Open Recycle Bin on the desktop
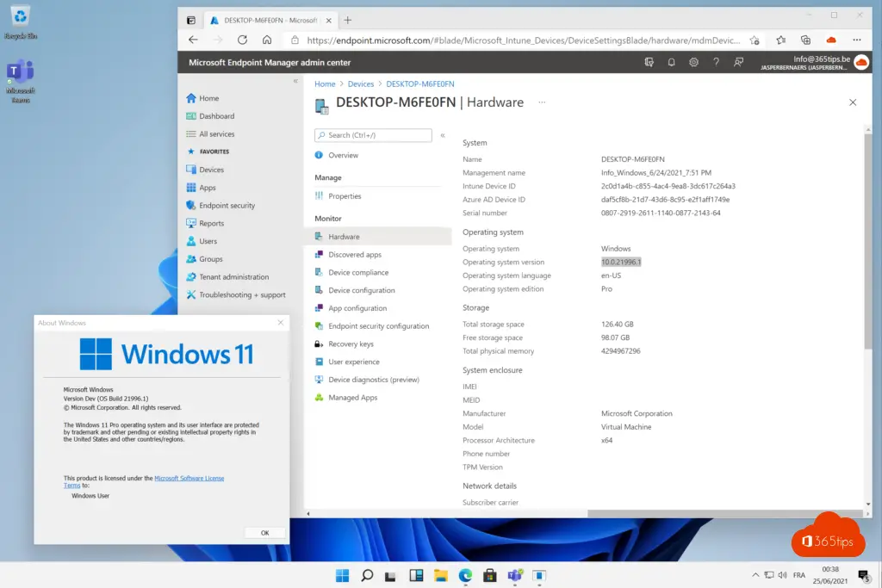 21,22
